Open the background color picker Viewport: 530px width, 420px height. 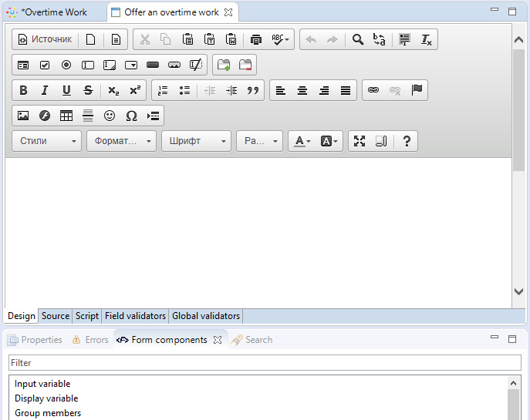pos(329,141)
